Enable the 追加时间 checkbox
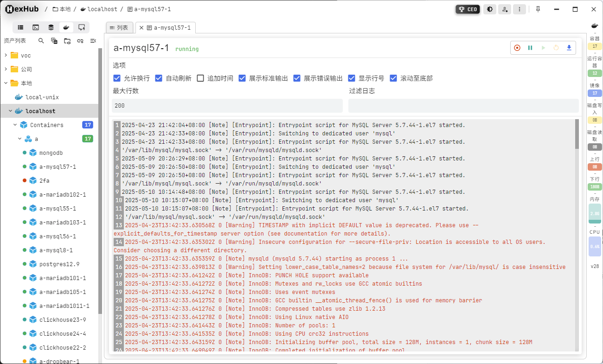Image resolution: width=603 pixels, height=364 pixels. pyautogui.click(x=200, y=78)
